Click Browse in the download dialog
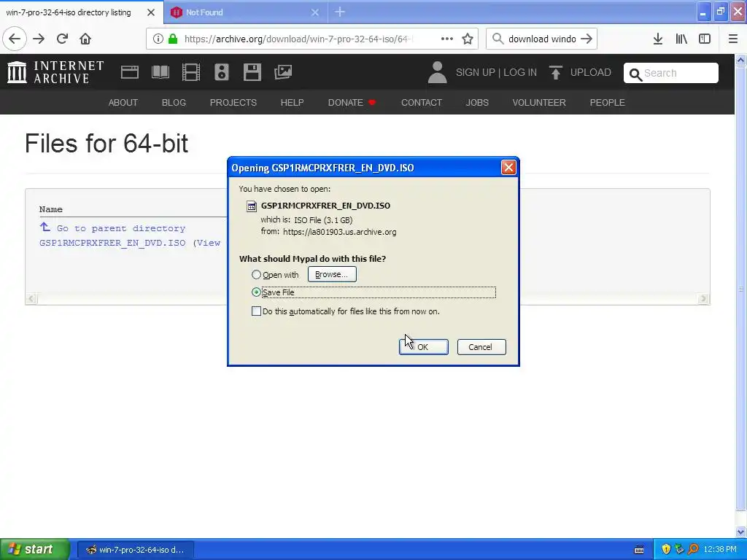Image resolution: width=747 pixels, height=560 pixels. tap(332, 274)
